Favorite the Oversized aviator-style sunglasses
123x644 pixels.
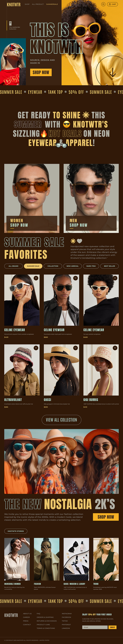75,278
